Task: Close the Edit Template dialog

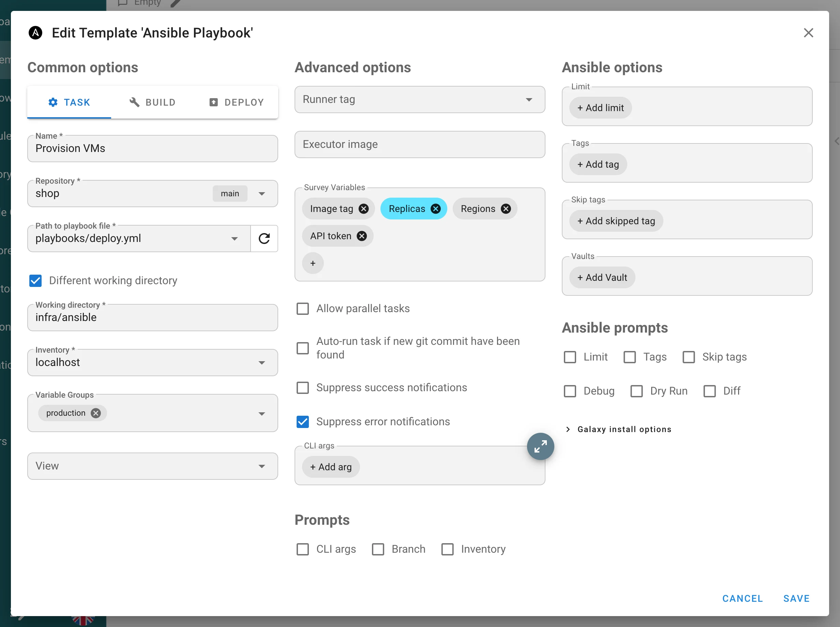Action: tap(808, 33)
